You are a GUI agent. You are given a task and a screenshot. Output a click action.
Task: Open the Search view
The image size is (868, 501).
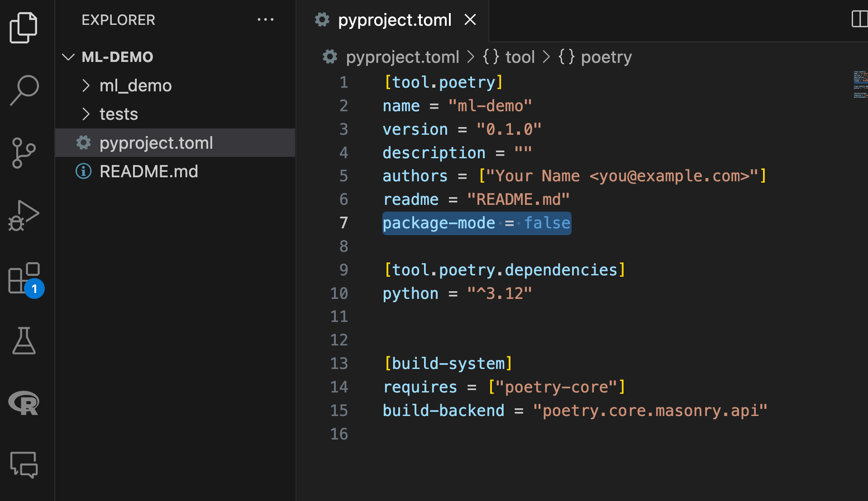[x=24, y=90]
